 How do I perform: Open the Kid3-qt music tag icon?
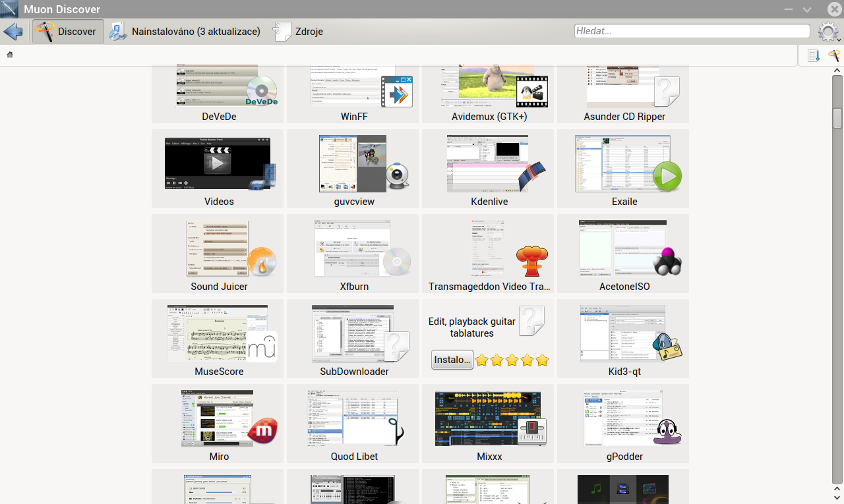click(667, 347)
